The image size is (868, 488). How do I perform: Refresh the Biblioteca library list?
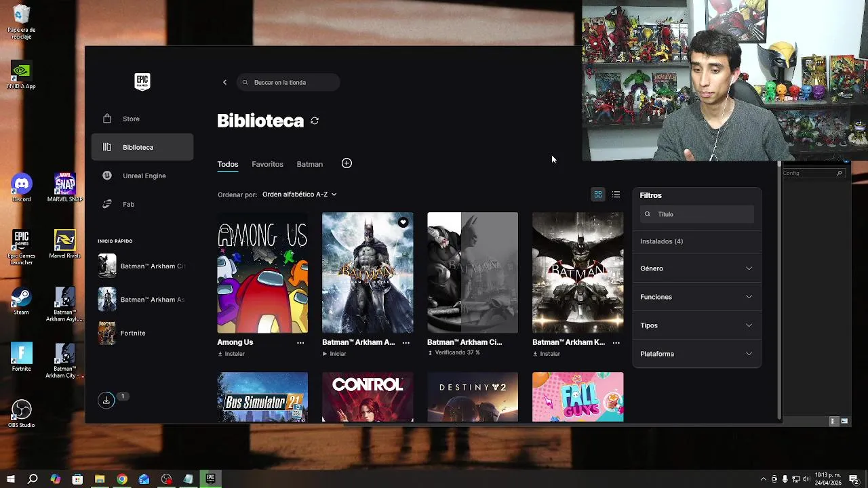tap(315, 121)
